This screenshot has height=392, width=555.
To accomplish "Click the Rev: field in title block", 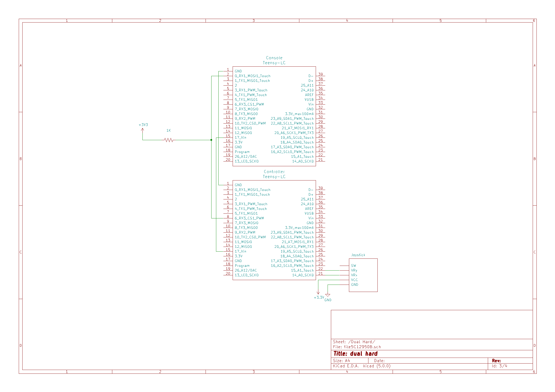I will [496, 361].
